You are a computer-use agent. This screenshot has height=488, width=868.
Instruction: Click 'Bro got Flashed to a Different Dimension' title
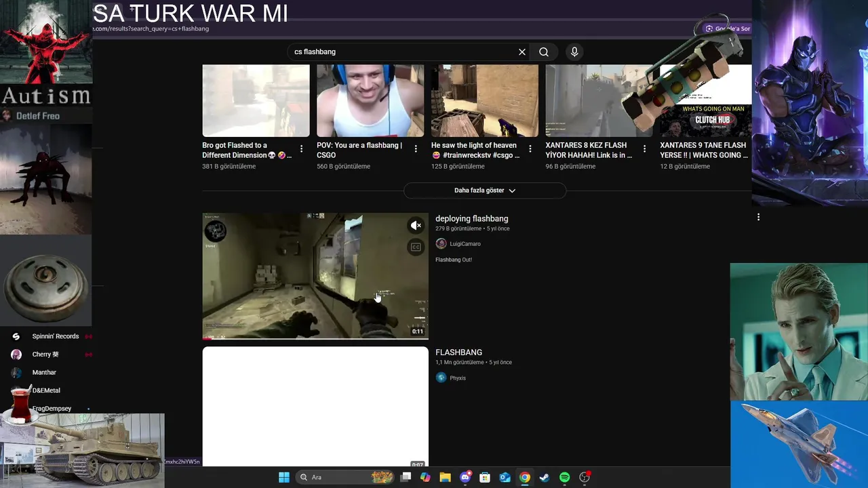click(247, 150)
